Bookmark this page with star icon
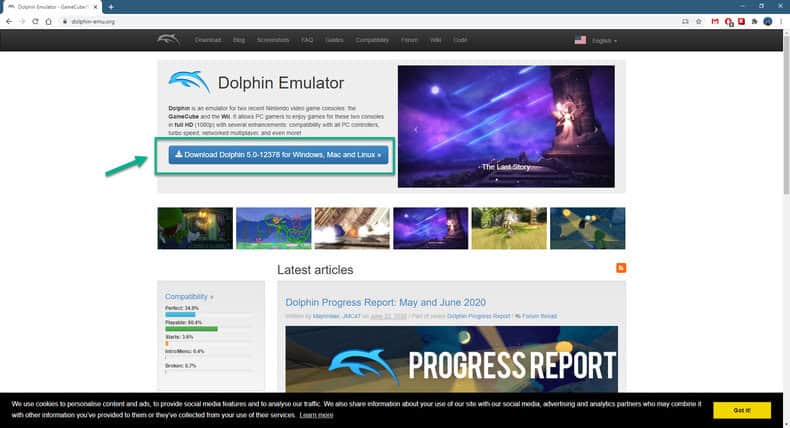Screen dimensions: 790x428 tap(698, 21)
